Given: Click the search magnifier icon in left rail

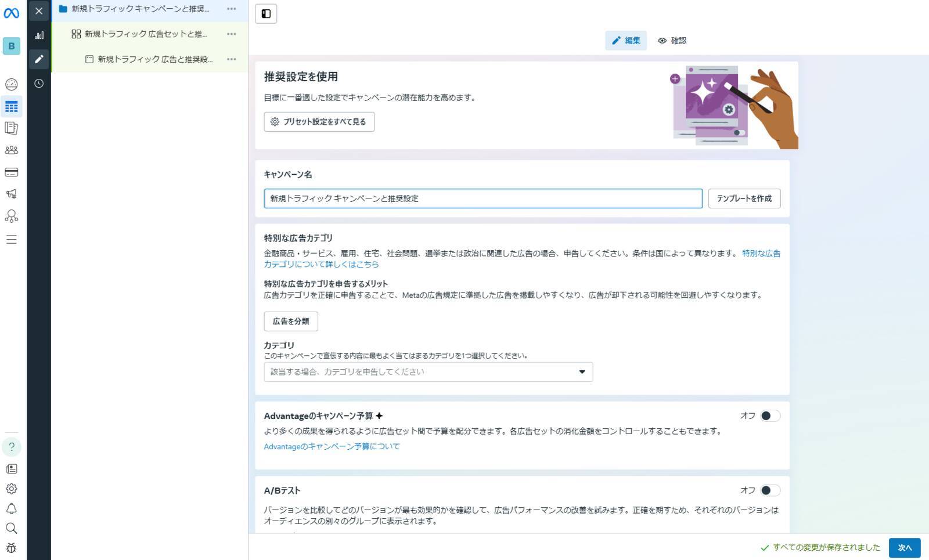Looking at the screenshot, I should 12,529.
